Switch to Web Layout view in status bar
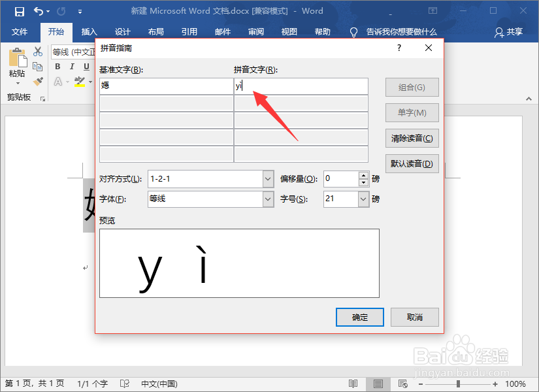Image resolution: width=539 pixels, height=392 pixels. [x=403, y=384]
